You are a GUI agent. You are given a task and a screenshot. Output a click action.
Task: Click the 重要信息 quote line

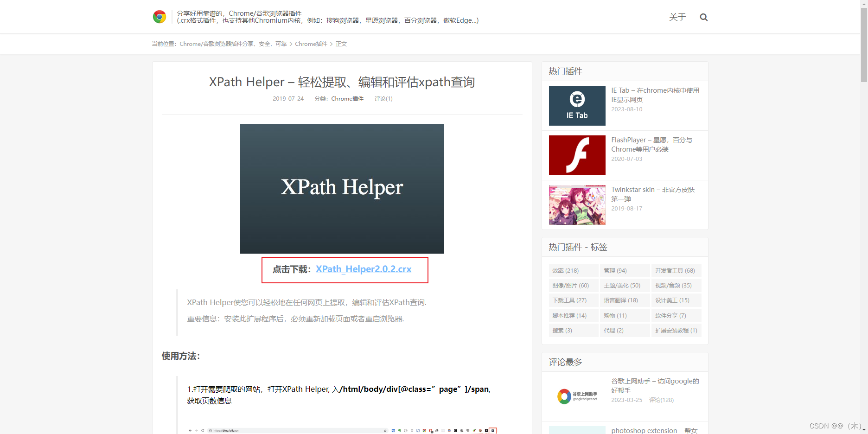(x=295, y=319)
